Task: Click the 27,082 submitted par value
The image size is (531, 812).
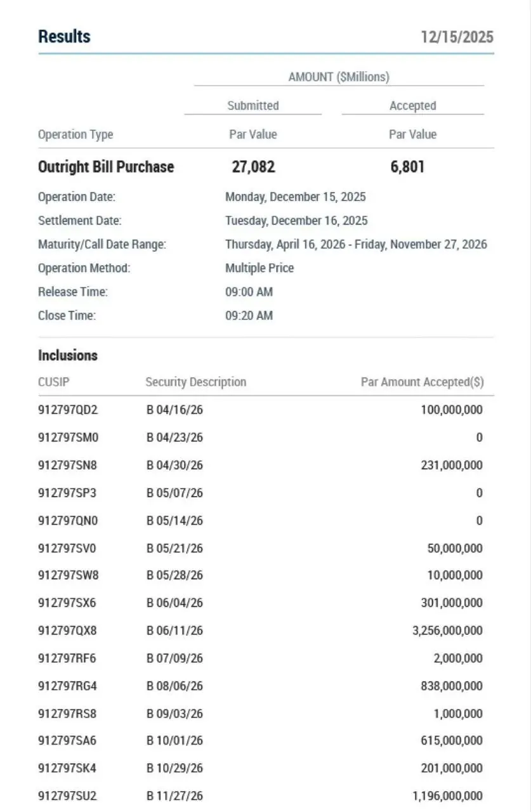Action: 253,167
